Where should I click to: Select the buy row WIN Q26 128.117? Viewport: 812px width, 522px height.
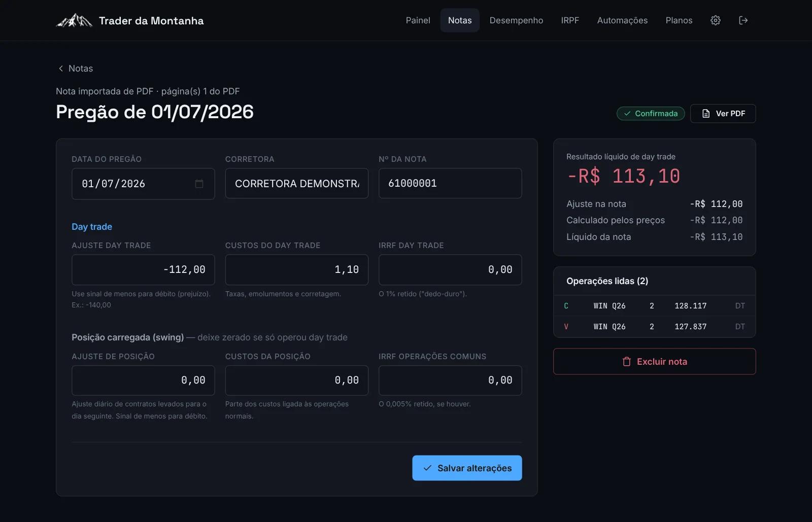[x=655, y=306]
